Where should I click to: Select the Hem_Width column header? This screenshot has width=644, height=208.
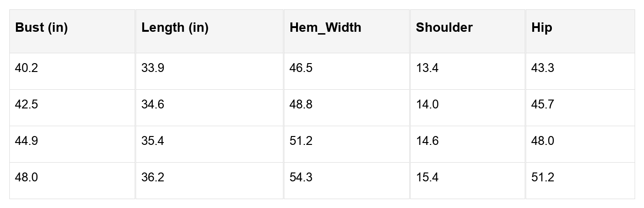[347, 31]
